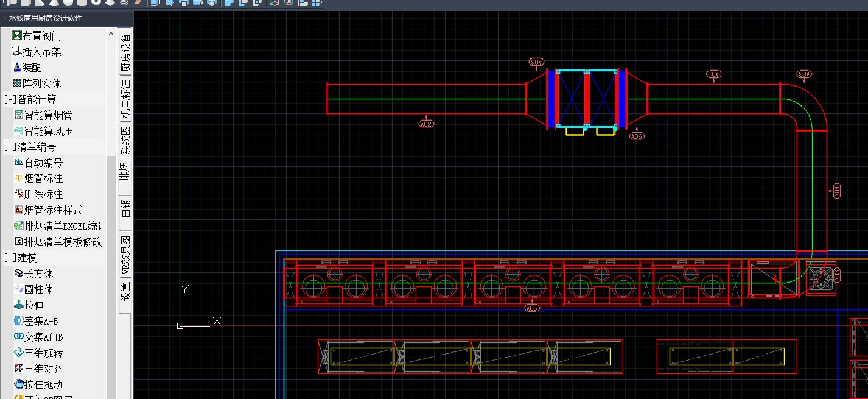Click the tool panel scroll-up arrow
This screenshot has height=399, width=868.
(x=111, y=33)
